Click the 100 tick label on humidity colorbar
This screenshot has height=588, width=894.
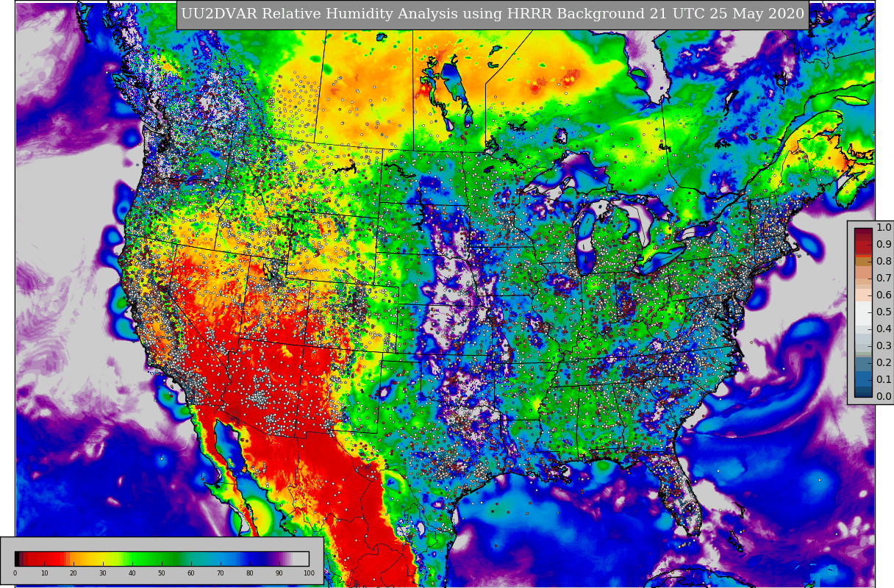click(x=309, y=573)
